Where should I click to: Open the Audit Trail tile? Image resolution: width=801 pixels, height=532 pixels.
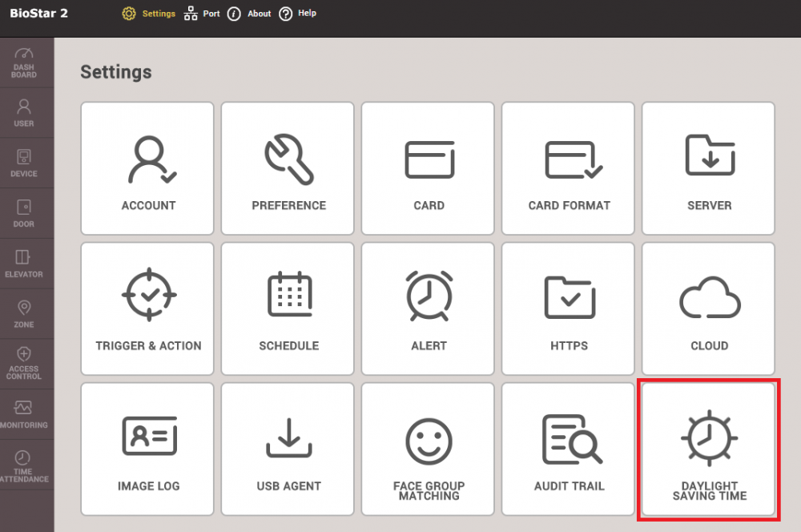569,449
